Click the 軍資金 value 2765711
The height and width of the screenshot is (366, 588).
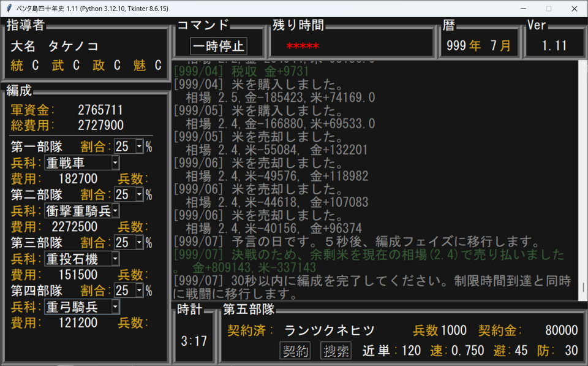tap(100, 110)
